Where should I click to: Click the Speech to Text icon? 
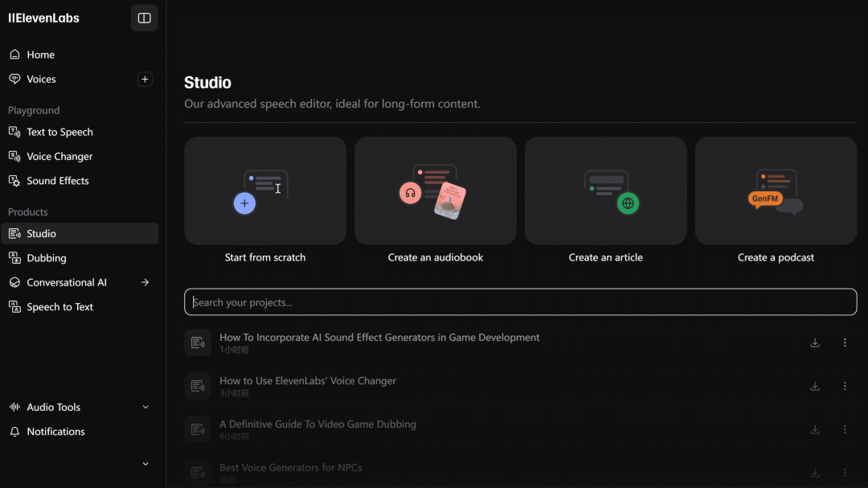(14, 307)
